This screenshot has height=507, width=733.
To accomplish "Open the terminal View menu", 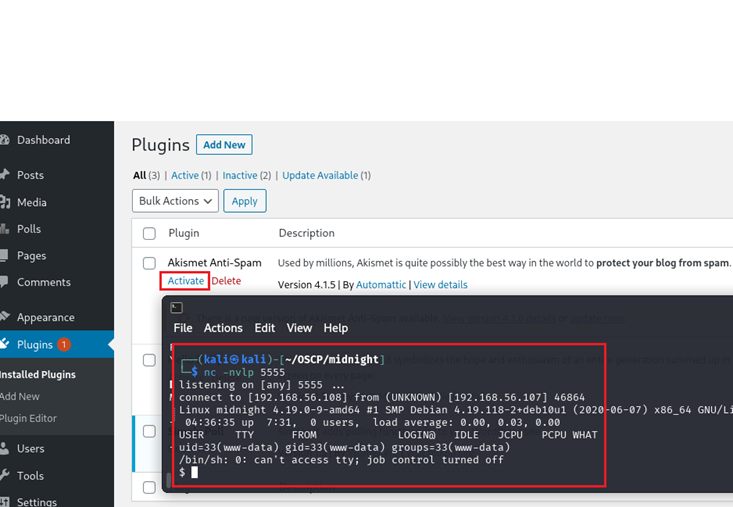I will 299,328.
